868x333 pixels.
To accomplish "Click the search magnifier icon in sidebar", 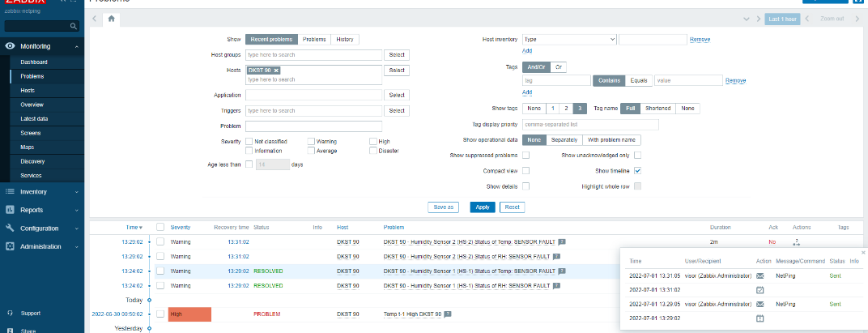I will tap(74, 27).
